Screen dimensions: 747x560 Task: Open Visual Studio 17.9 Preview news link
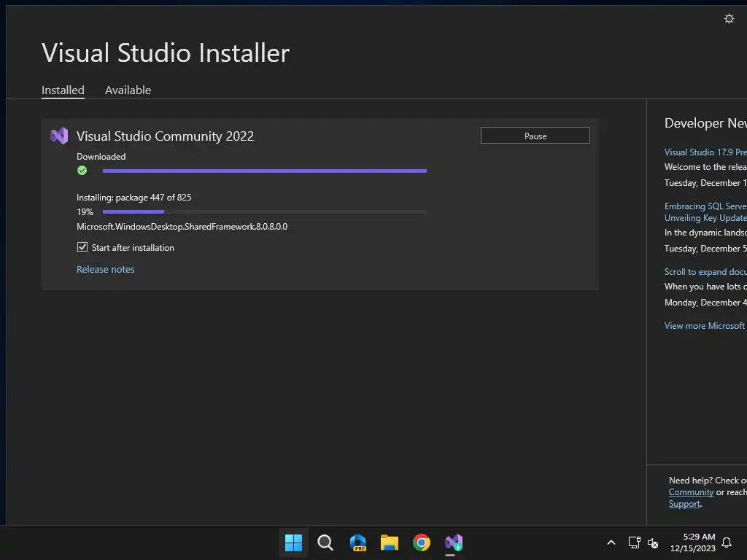(x=705, y=152)
